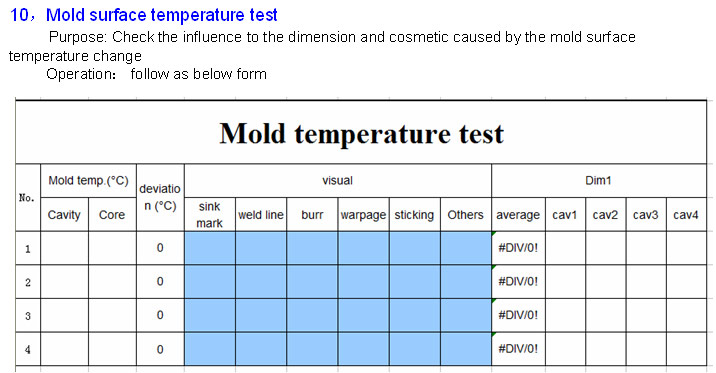Click the #DIV/0! error cell in row 3
Screen dimensions: 716x373
[518, 315]
